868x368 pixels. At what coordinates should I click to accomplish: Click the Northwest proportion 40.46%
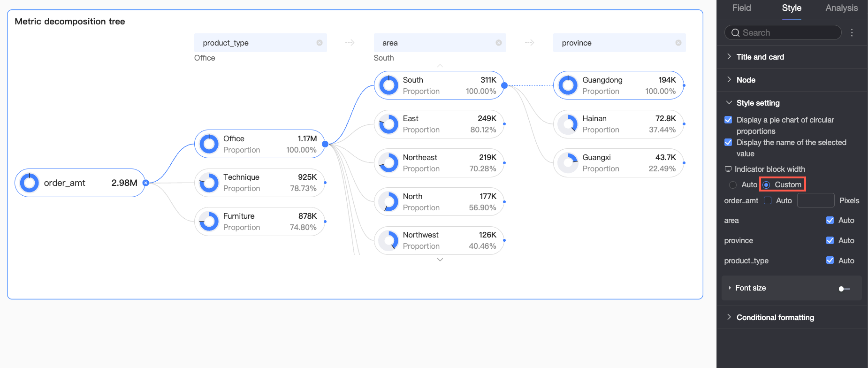(482, 246)
